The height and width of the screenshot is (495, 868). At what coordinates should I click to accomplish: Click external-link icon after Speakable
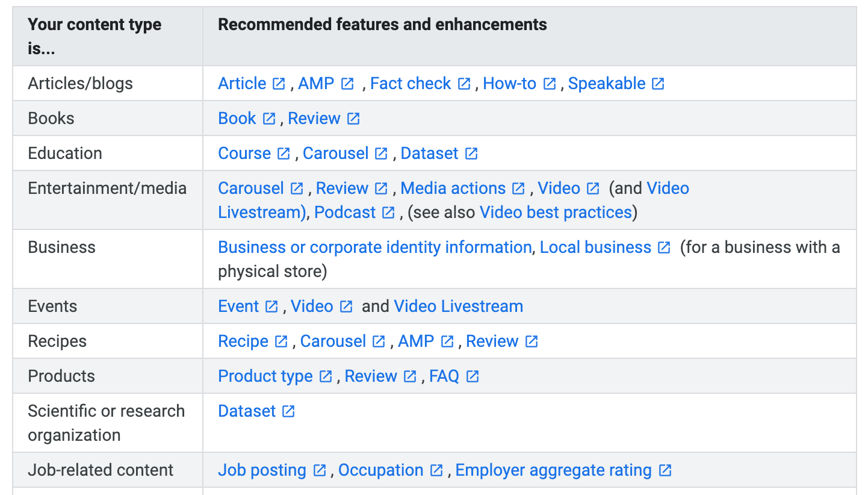point(659,84)
